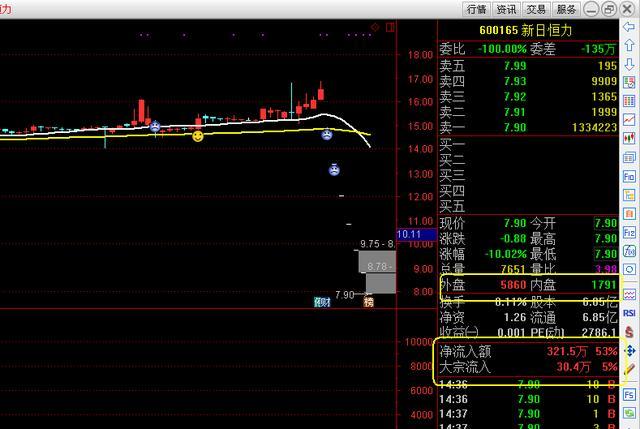Click the 10.11 price axis label

pyautogui.click(x=409, y=235)
